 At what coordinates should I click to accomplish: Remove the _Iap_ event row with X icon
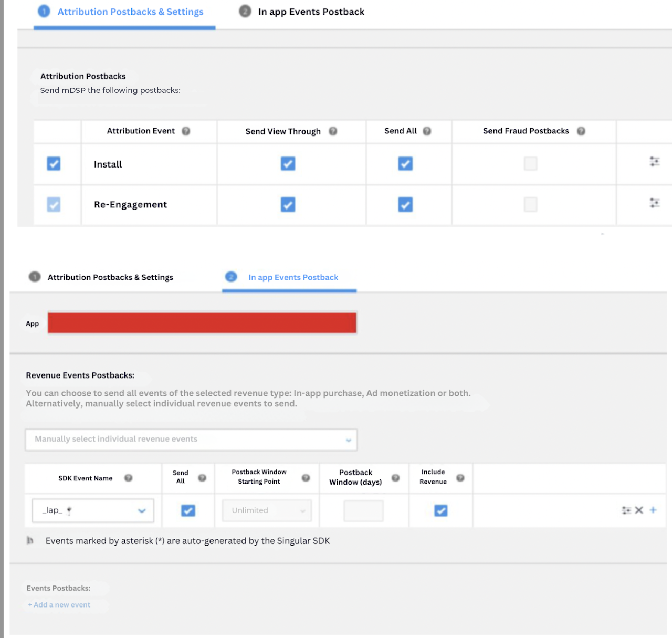(x=639, y=510)
